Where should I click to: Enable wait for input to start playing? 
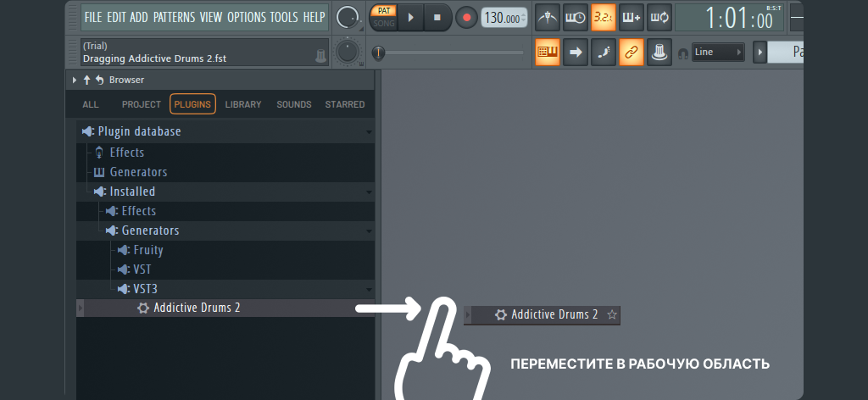[576, 18]
